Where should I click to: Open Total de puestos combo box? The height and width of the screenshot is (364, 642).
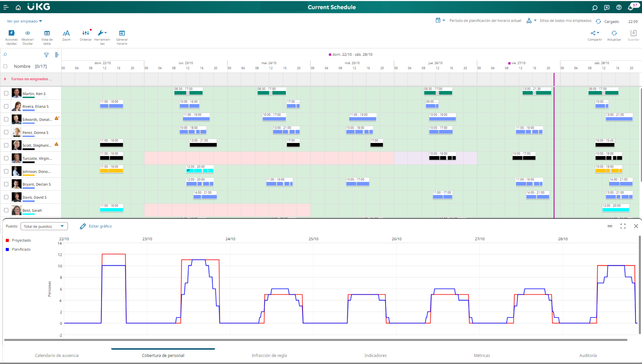44,226
